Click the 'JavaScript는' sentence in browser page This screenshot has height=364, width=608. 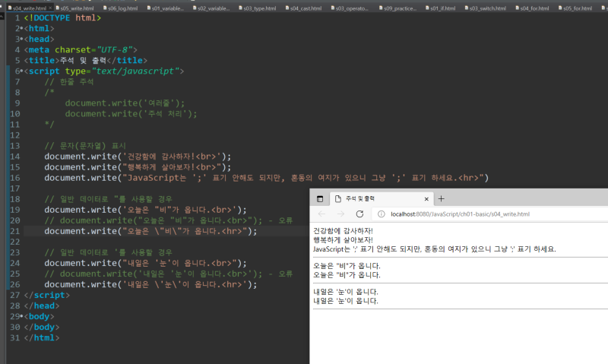[434, 249]
